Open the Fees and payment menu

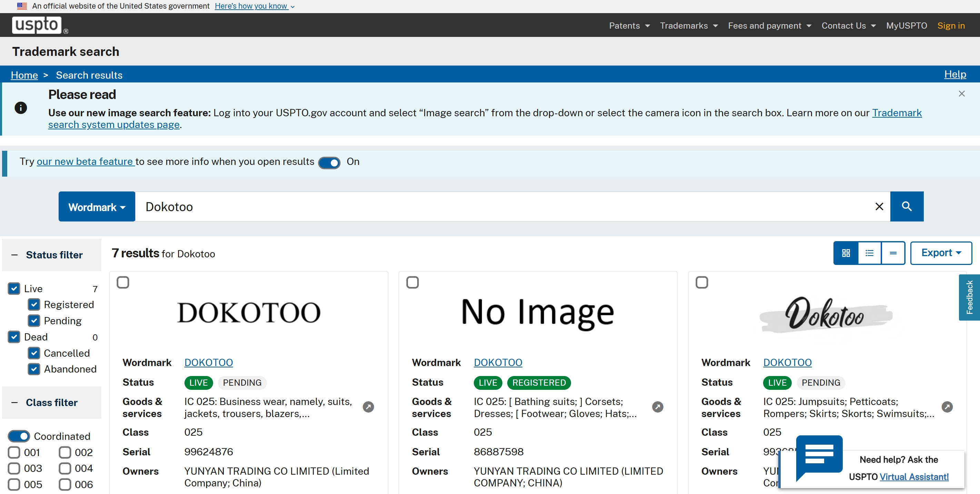[769, 26]
